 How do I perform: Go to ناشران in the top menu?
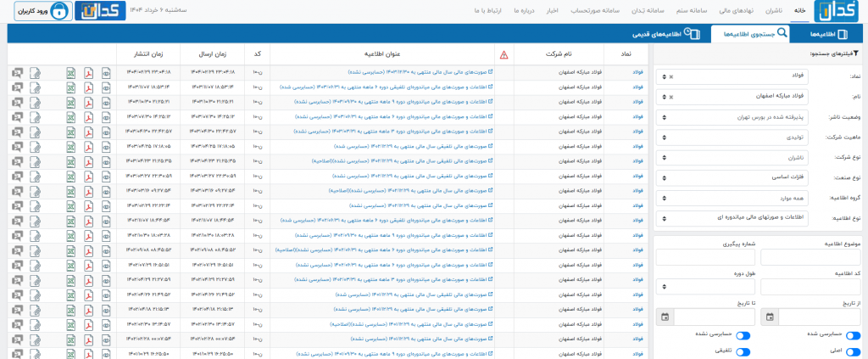pos(774,10)
